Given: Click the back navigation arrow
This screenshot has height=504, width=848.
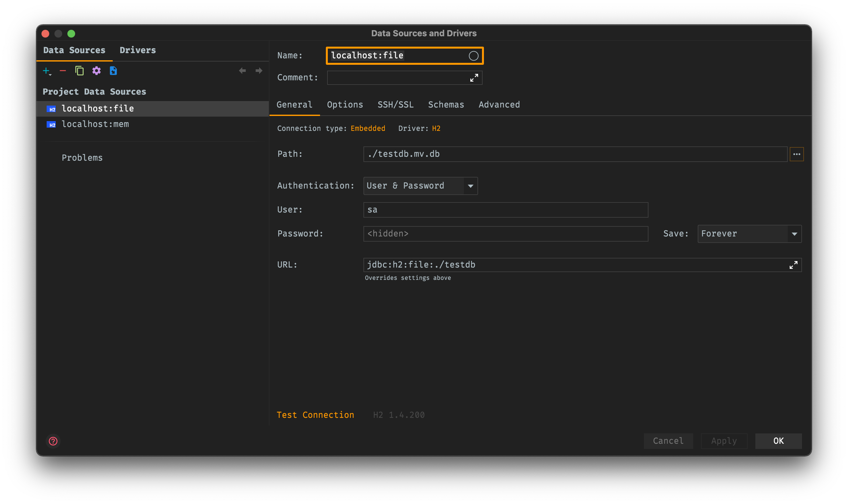Looking at the screenshot, I should (242, 71).
